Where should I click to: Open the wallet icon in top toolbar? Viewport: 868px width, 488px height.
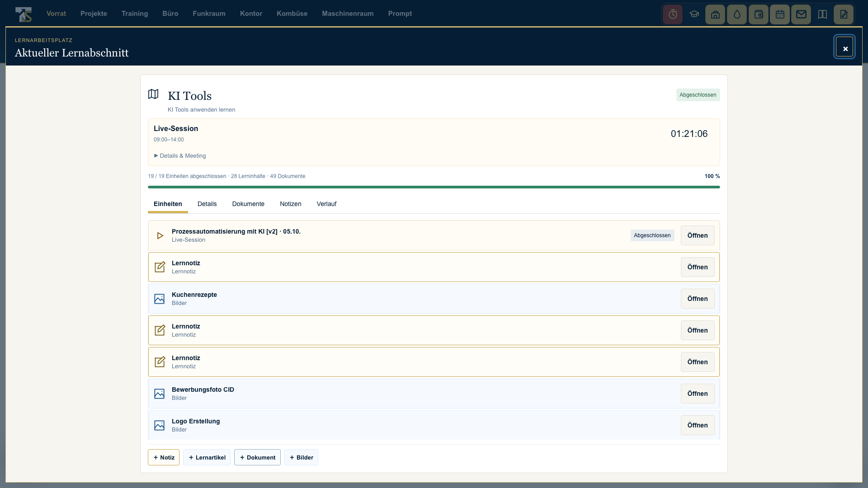[x=759, y=14]
